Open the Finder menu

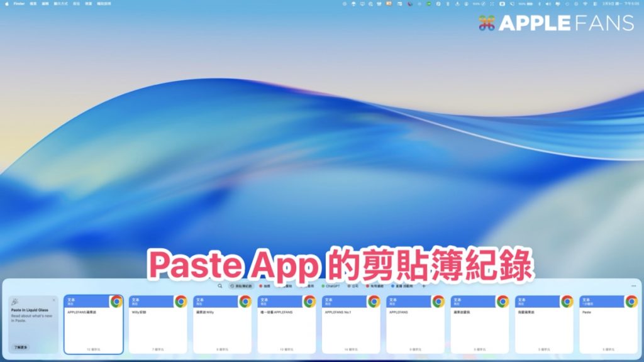[x=19, y=4]
